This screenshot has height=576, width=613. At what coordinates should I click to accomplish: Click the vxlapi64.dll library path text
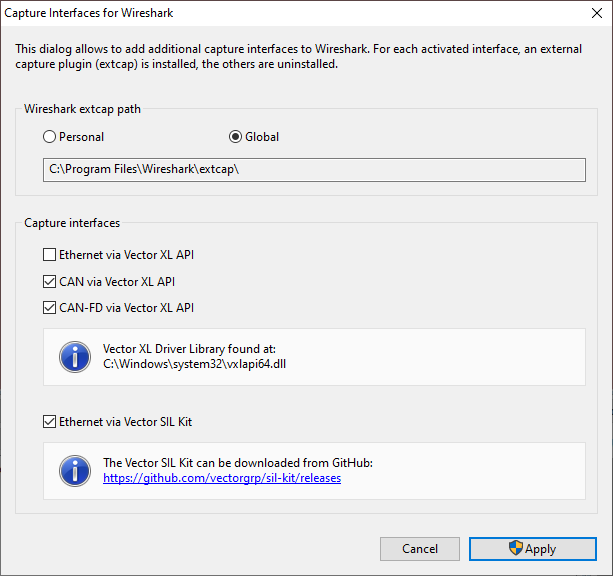click(x=194, y=364)
